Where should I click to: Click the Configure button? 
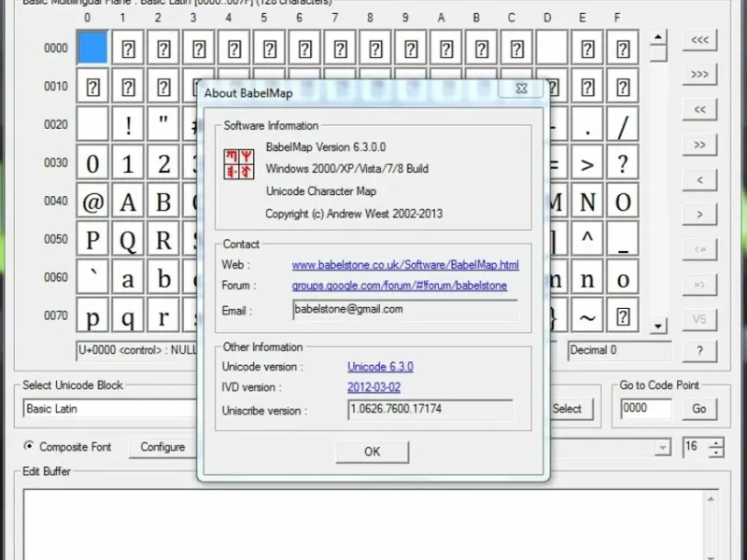[162, 447]
